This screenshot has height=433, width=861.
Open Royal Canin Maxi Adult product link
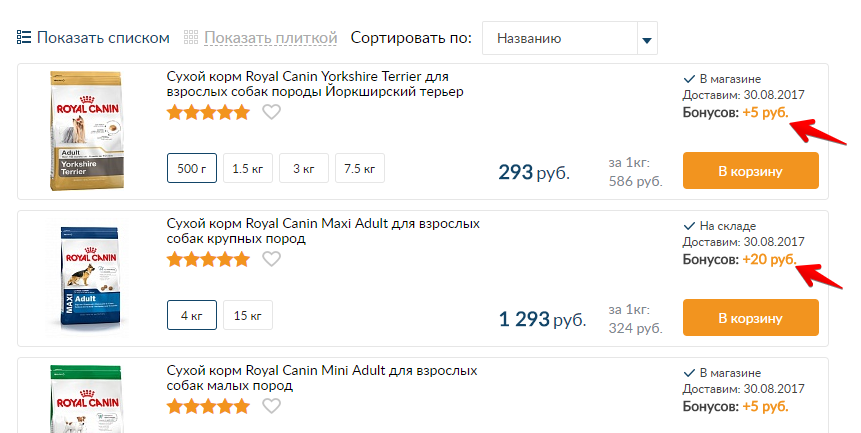[x=322, y=231]
